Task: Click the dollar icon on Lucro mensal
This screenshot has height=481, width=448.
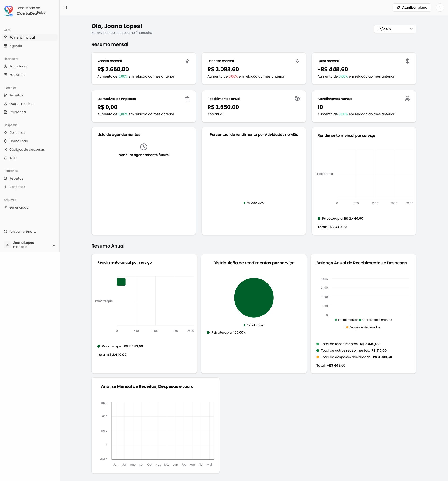Action: tap(408, 61)
